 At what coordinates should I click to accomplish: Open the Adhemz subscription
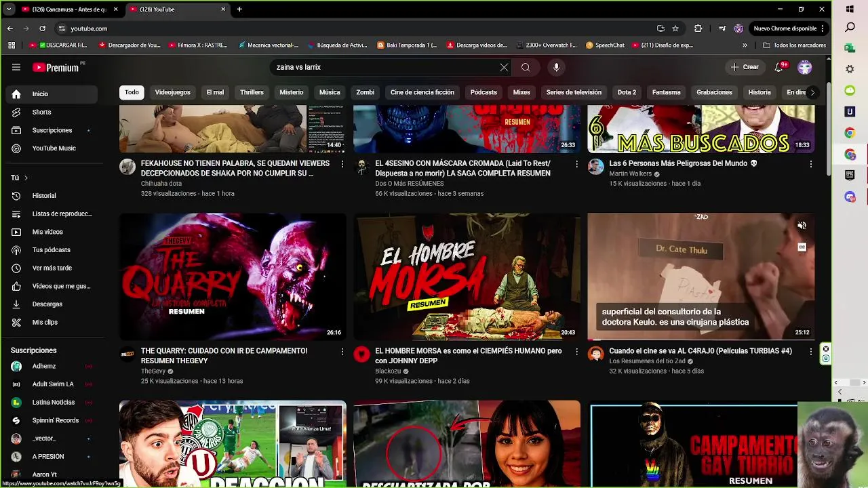click(52, 366)
